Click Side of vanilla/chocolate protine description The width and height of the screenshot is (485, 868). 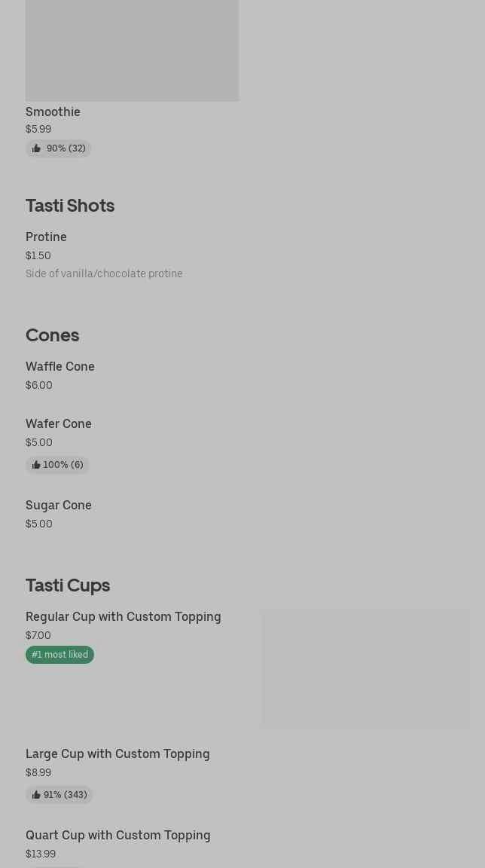click(x=104, y=274)
